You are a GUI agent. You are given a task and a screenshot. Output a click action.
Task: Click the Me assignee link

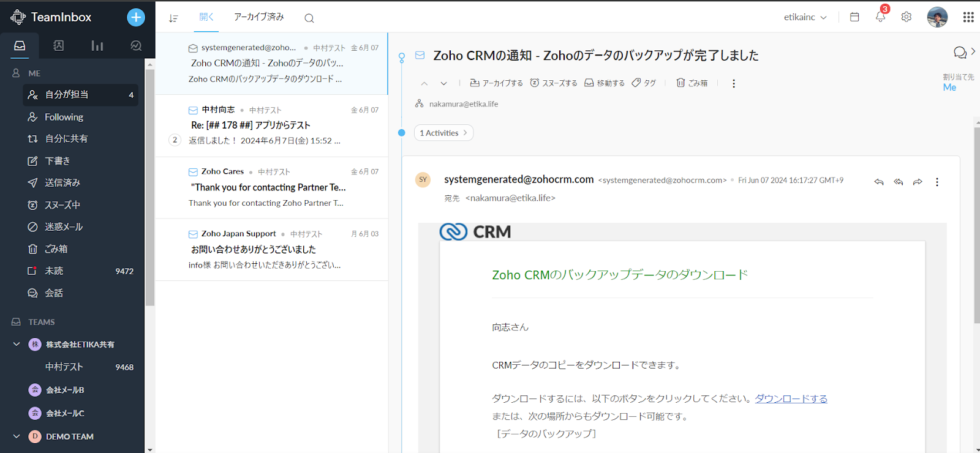point(949,88)
